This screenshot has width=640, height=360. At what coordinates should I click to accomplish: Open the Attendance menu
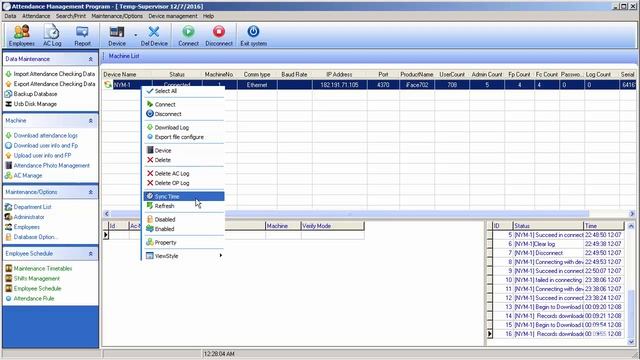point(36,16)
